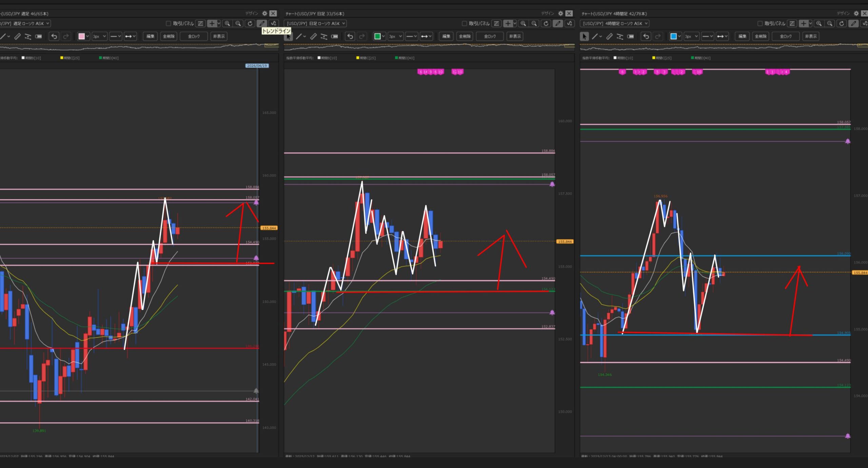The image size is (868, 468).
Task: Click zoom out on the daily chart
Action: pos(534,23)
